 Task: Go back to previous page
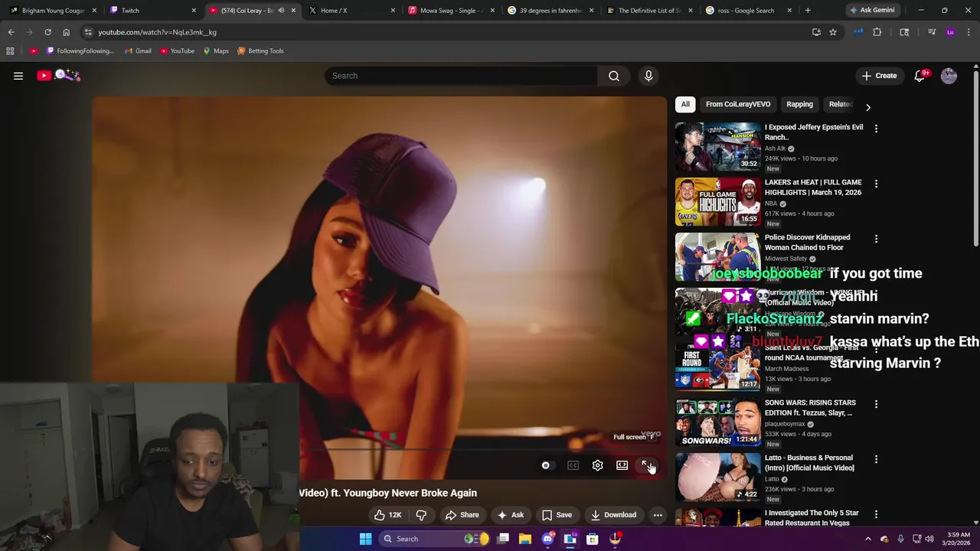click(x=11, y=32)
